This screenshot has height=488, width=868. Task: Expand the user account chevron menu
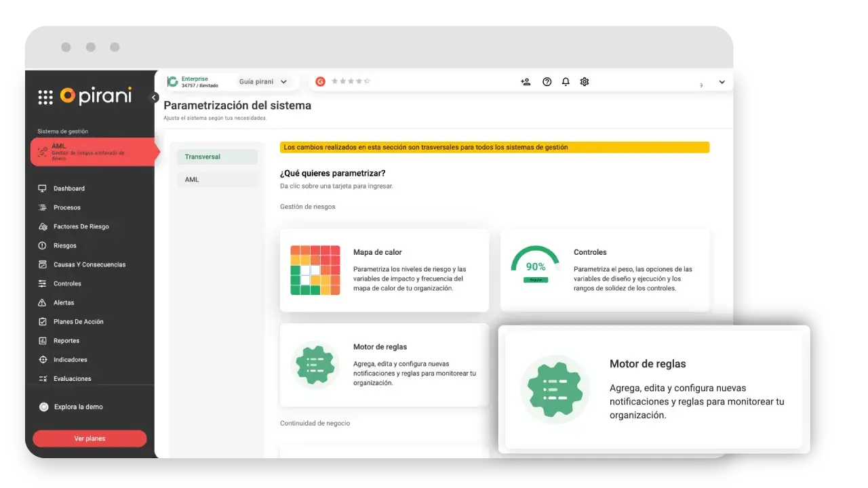tap(722, 82)
